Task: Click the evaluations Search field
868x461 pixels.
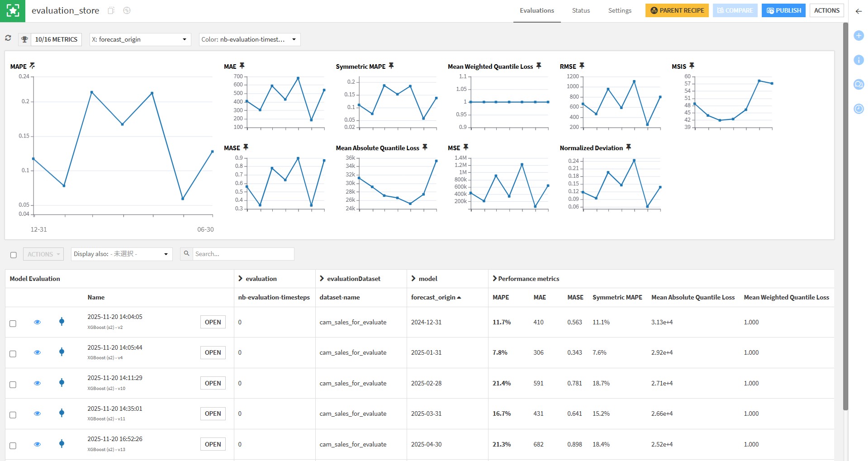Action: [x=243, y=254]
